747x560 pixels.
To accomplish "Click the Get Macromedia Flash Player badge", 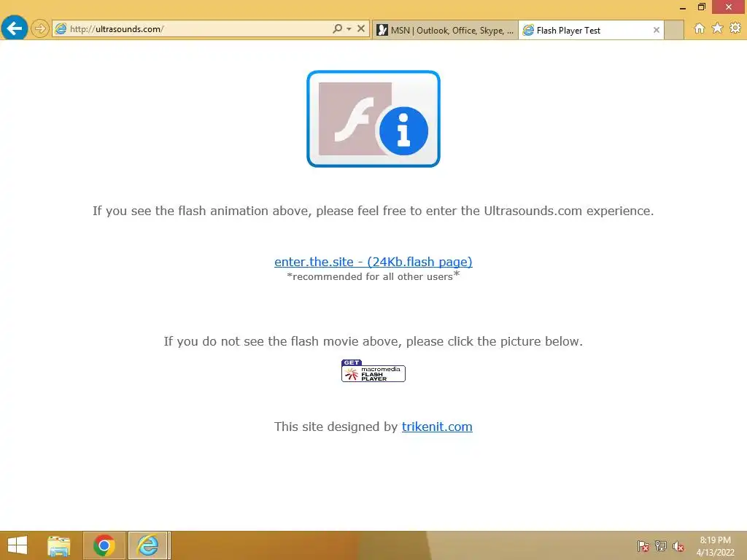I will pos(373,370).
